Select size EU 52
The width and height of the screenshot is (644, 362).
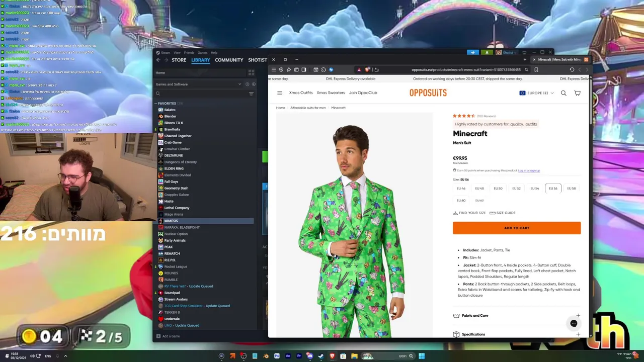516,189
